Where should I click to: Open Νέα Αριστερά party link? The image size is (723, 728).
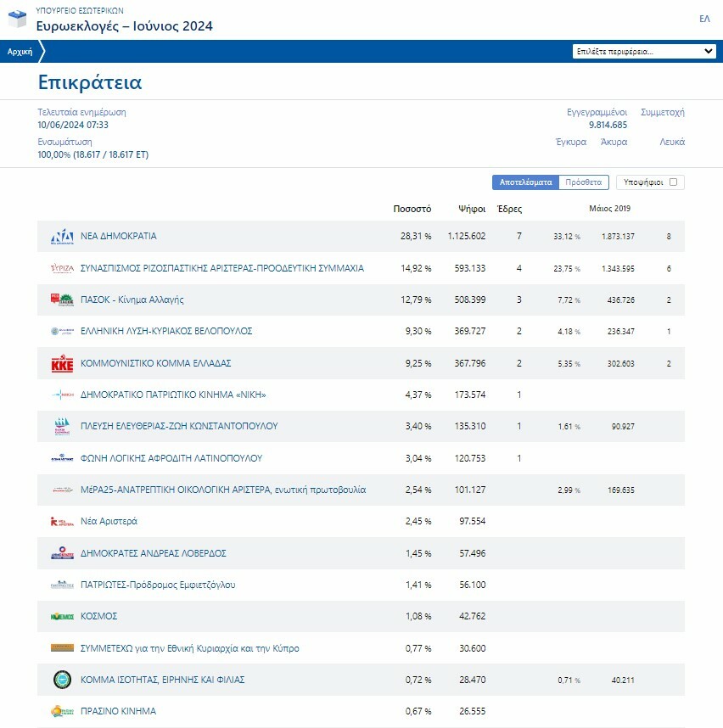[109, 521]
